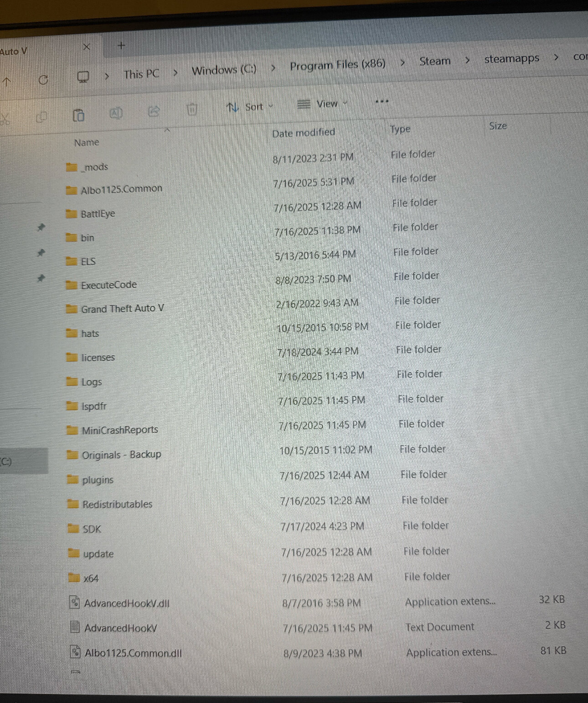Image resolution: width=588 pixels, height=703 pixels.
Task: Click the Rename icon in toolbar
Action: 116,113
